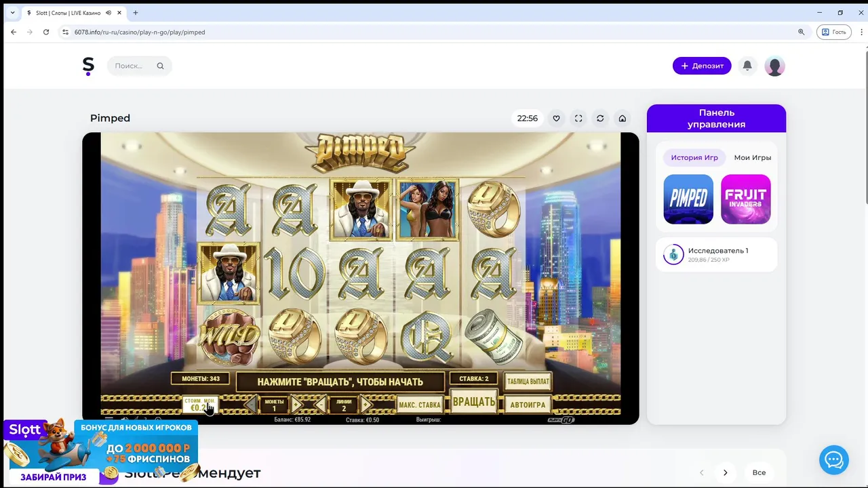Open browser zoom magnifier in address bar

point(801,32)
